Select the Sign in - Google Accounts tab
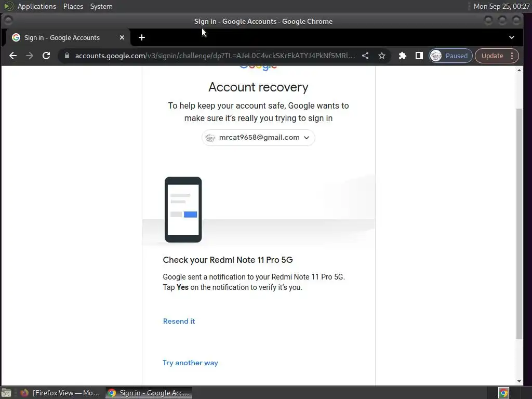Image resolution: width=532 pixels, height=399 pixels. point(68,37)
